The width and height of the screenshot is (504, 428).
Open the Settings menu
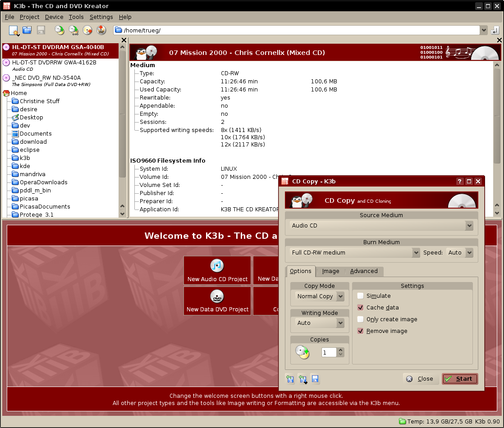101,17
